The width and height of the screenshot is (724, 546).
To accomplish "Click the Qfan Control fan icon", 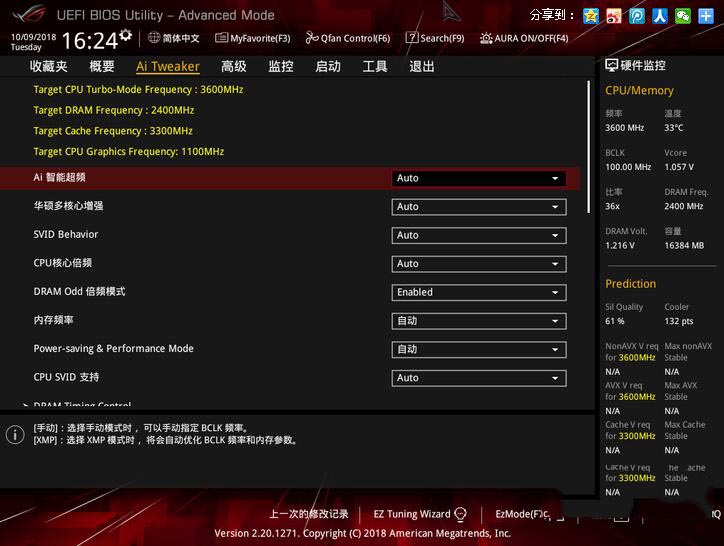I will point(312,37).
